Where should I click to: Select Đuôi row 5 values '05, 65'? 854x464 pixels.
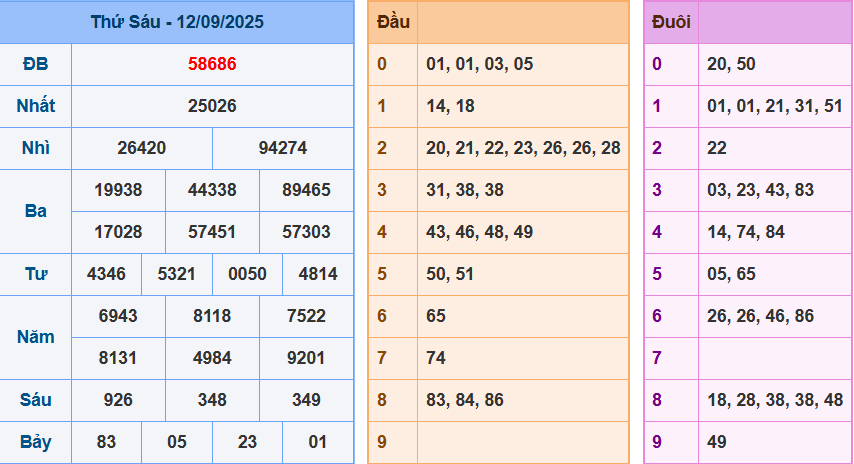(x=731, y=273)
